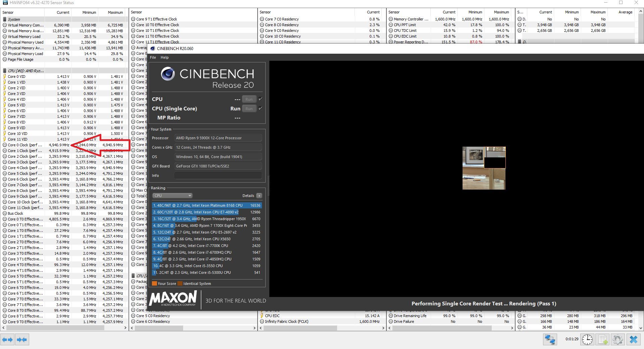The image size is (644, 349).
Task: Select the Xeon CPU X5650 ranking entry
Action: pyautogui.click(x=207, y=239)
